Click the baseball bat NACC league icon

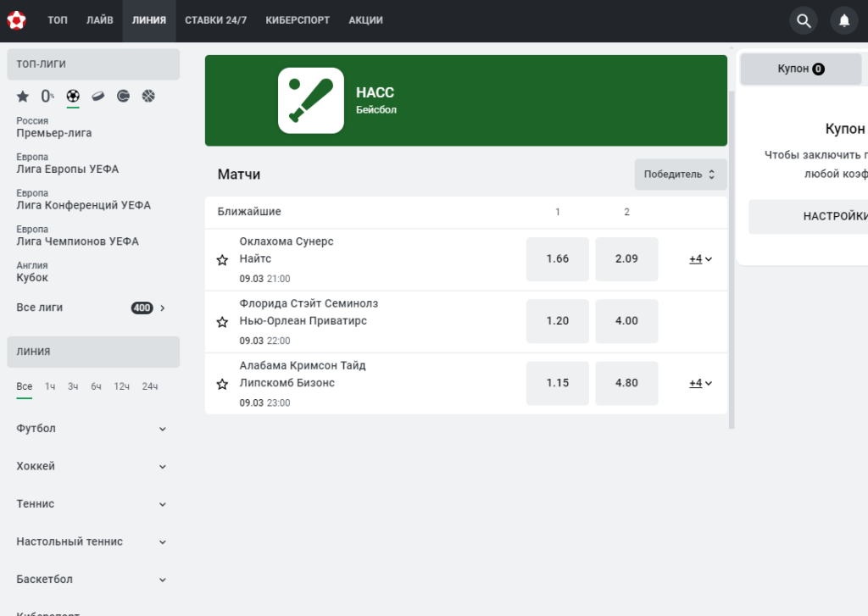[310, 100]
